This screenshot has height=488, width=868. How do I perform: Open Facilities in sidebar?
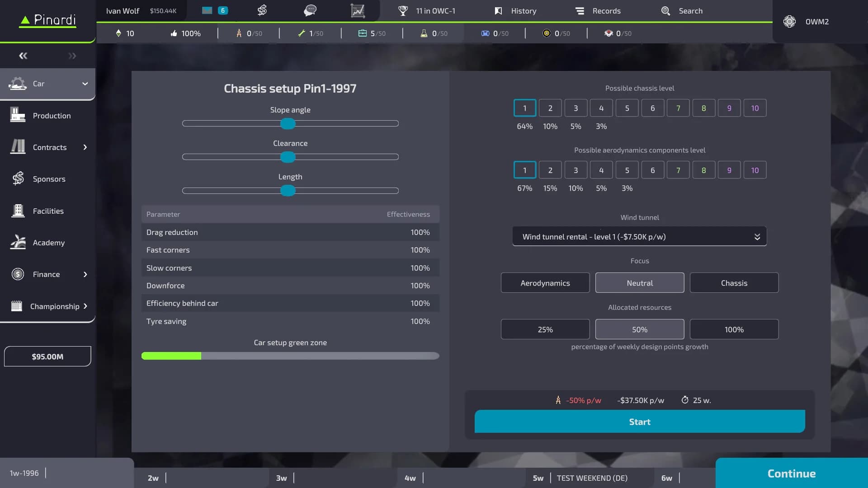click(47, 211)
